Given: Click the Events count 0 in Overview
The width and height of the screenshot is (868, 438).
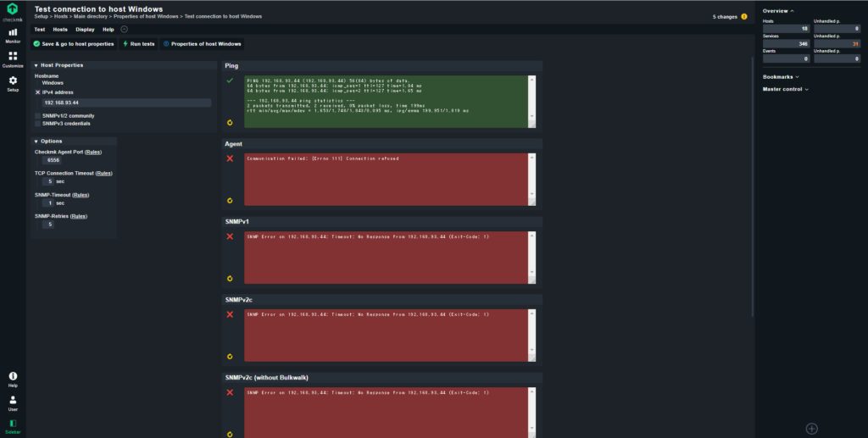Looking at the screenshot, I should tap(786, 58).
